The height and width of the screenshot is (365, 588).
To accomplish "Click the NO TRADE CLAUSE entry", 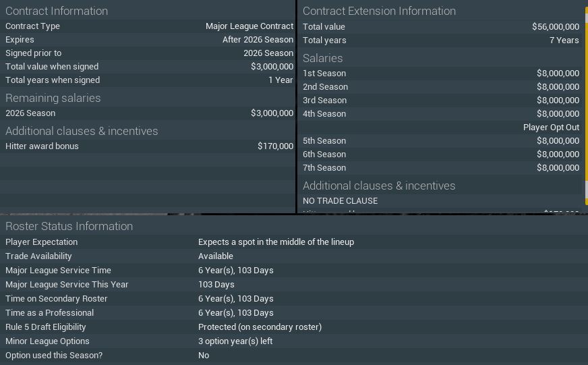I will click(x=341, y=201).
